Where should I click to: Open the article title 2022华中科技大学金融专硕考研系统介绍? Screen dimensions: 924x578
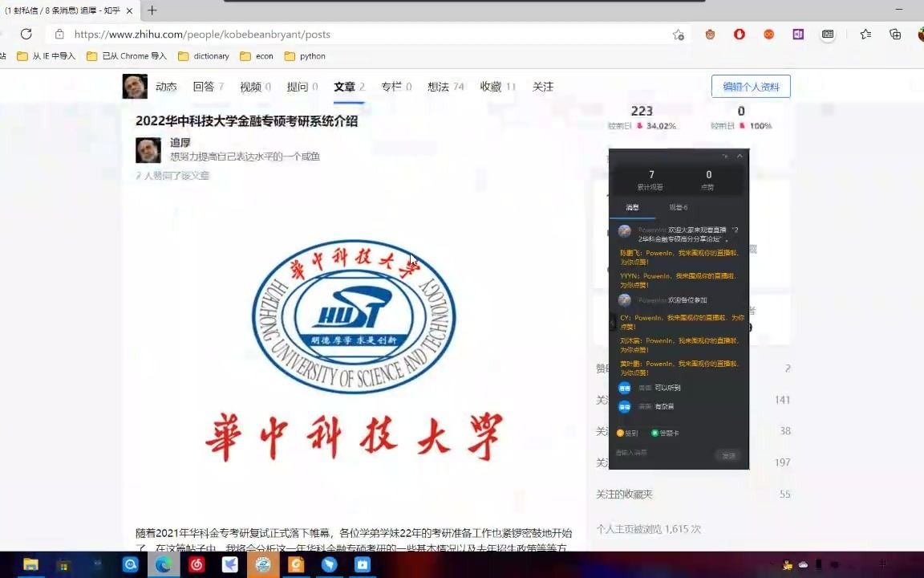247,121
